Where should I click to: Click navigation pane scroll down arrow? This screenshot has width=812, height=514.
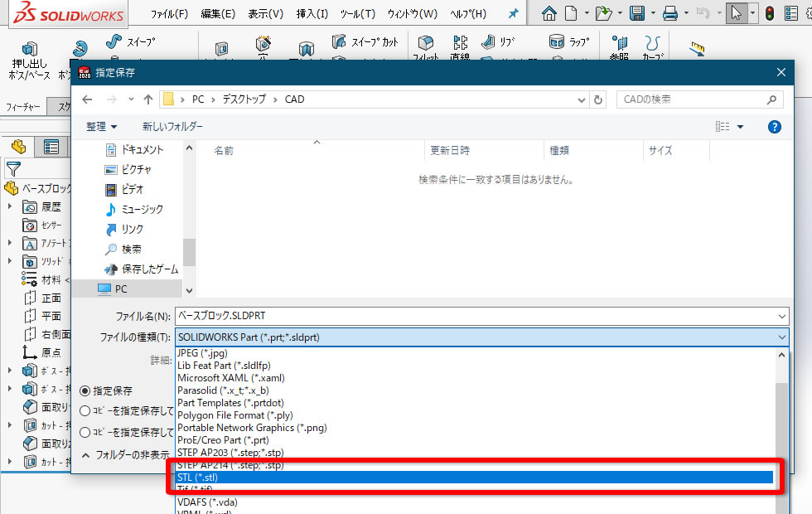click(x=189, y=291)
